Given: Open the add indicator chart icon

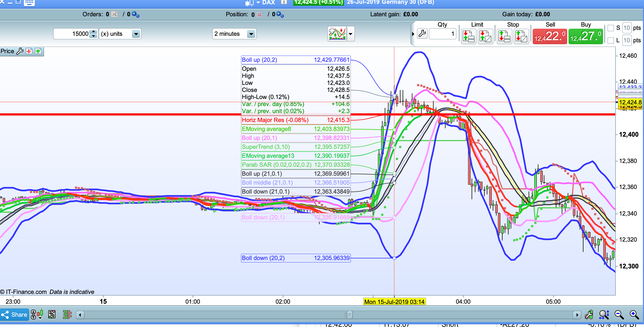Looking at the screenshot, I should tap(337, 34).
